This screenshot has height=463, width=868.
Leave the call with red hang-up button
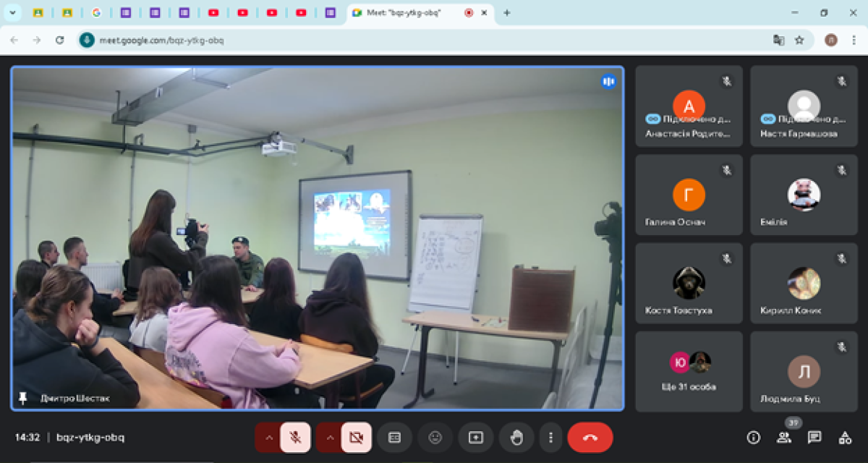pos(590,438)
